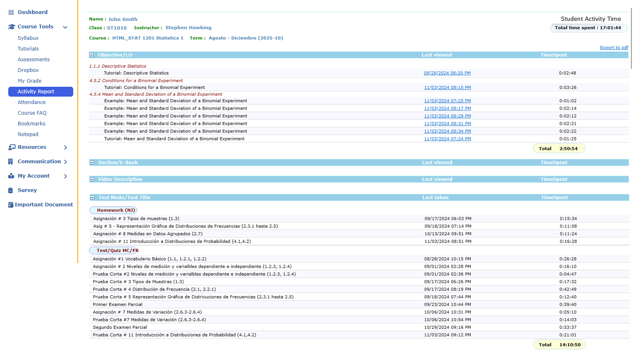The width and height of the screenshot is (644, 354).
Task: Collapse the Objective/LO section
Action: coord(92,55)
